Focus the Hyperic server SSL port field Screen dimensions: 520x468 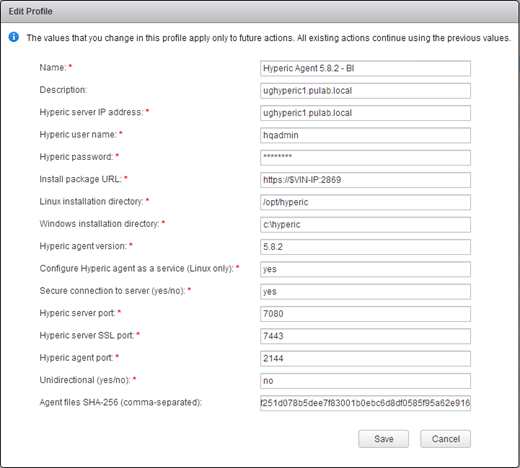pos(365,336)
